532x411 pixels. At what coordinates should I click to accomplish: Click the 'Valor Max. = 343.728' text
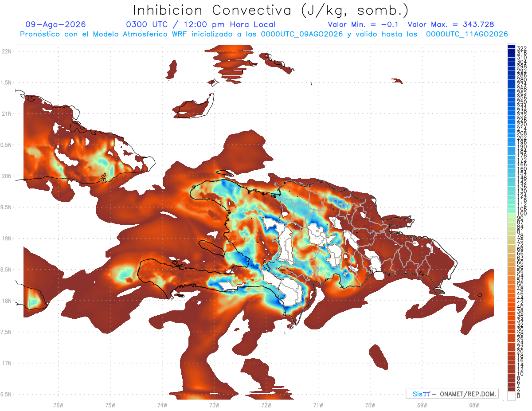pyautogui.click(x=451, y=24)
